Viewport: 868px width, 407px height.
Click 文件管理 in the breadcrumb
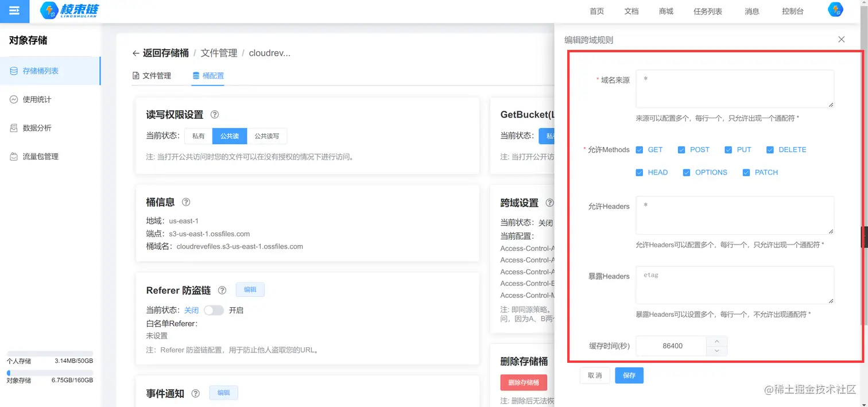click(x=219, y=53)
